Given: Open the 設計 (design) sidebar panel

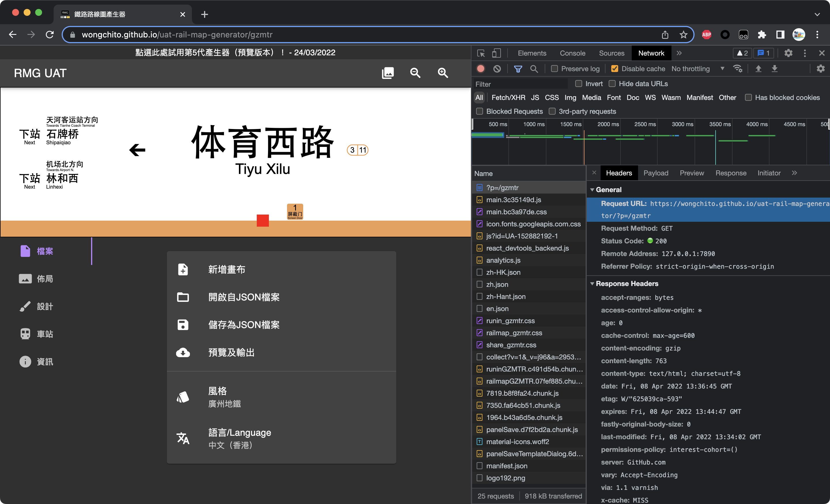Looking at the screenshot, I should 25,306.
